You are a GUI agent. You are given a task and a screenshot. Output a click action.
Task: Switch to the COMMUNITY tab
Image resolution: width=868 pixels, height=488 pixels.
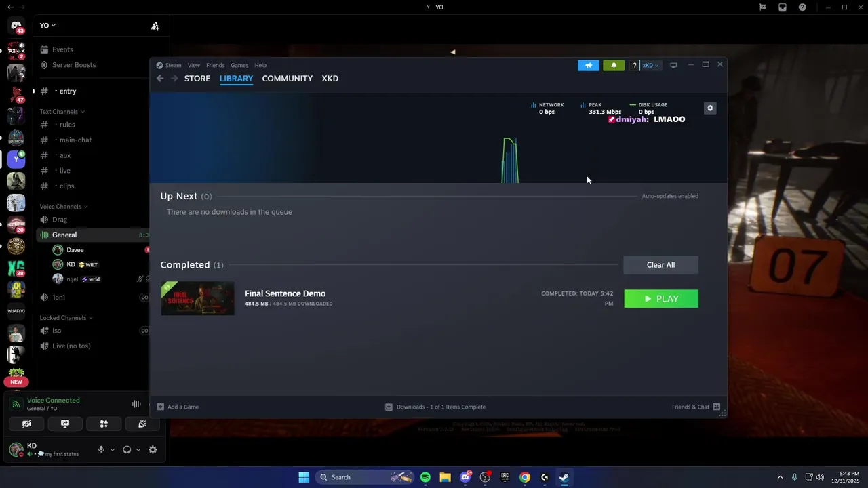[288, 79]
